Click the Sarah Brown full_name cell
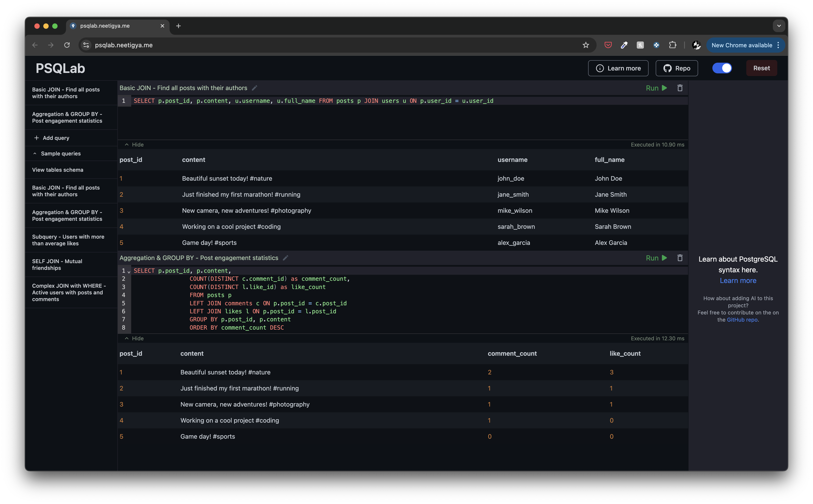 [613, 227]
